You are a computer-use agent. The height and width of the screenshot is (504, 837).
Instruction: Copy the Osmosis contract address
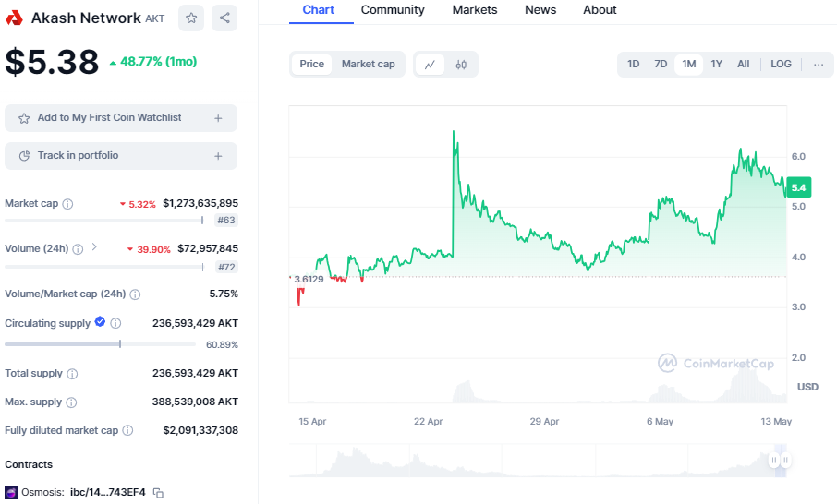[x=158, y=493]
